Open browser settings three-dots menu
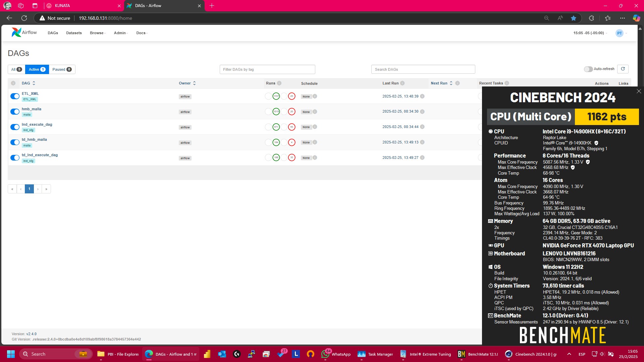 click(623, 18)
